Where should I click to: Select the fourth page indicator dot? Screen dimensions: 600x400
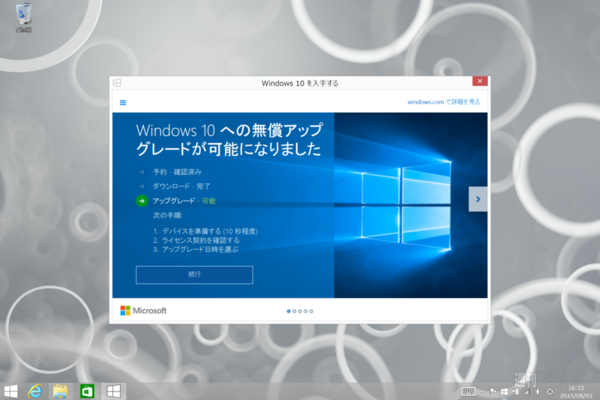(305, 311)
